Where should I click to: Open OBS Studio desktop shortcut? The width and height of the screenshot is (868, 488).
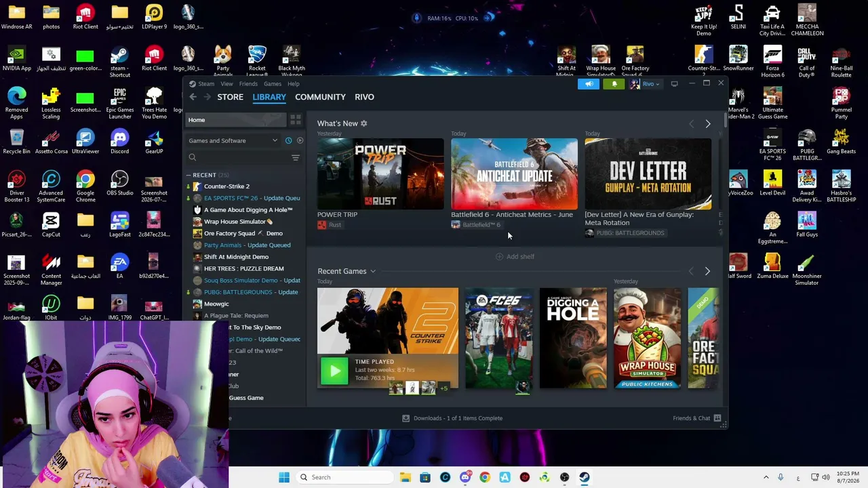tap(119, 184)
